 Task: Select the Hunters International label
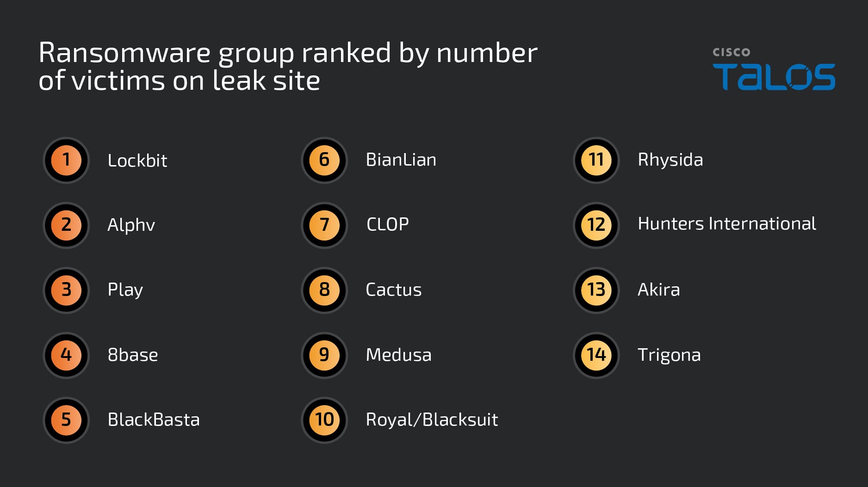(x=726, y=224)
